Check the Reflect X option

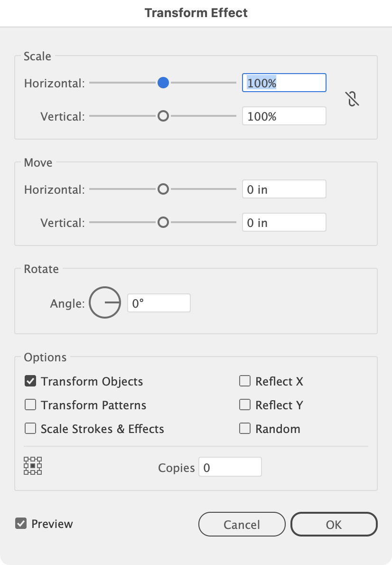[245, 381]
